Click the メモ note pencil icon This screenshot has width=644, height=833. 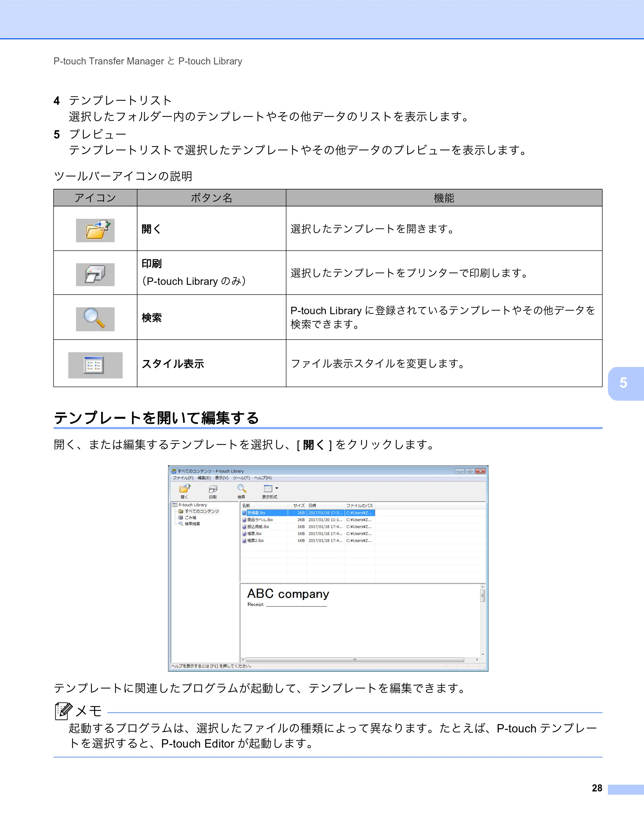point(63,711)
